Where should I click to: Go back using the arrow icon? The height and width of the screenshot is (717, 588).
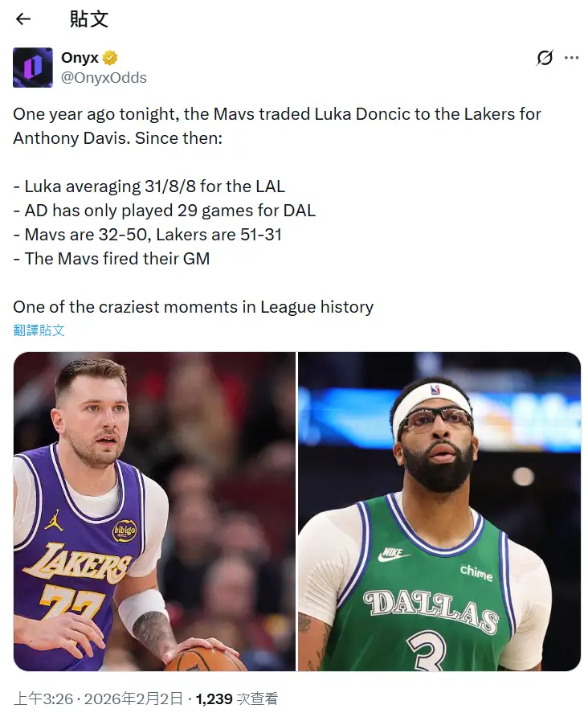22,18
